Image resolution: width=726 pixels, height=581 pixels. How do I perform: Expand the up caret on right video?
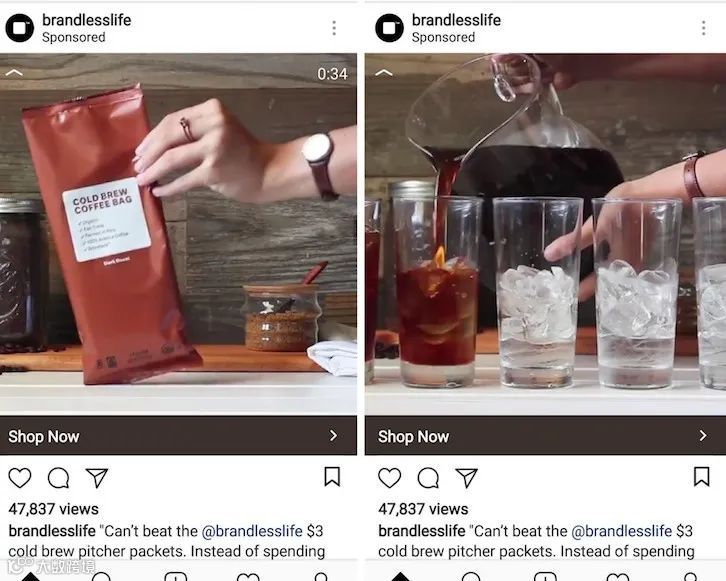(384, 73)
